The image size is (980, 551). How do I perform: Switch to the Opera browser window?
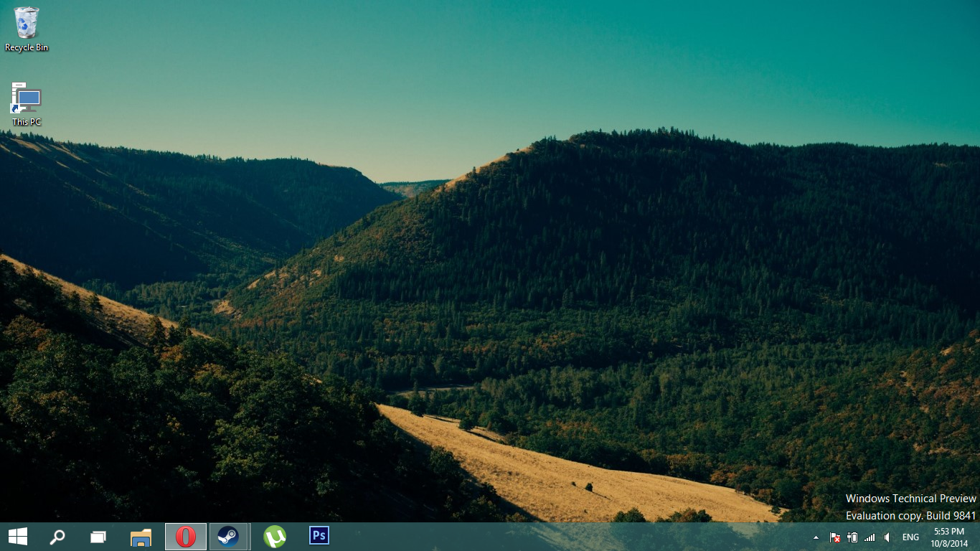coord(186,537)
